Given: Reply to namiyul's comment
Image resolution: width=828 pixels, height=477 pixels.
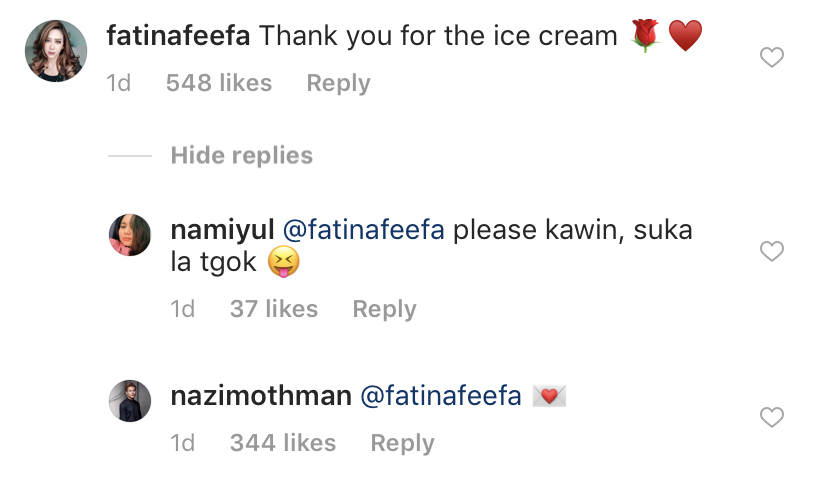Looking at the screenshot, I should point(384,309).
